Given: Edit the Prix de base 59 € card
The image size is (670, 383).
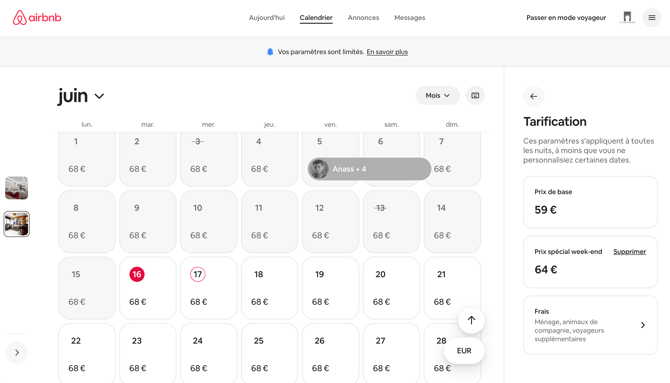Looking at the screenshot, I should pyautogui.click(x=590, y=202).
